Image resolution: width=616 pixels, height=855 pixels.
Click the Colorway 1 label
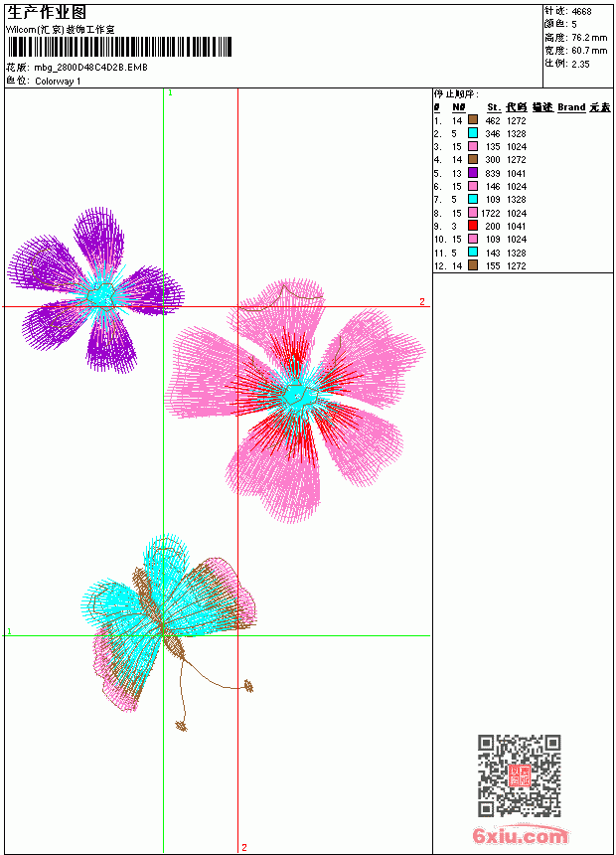click(58, 82)
